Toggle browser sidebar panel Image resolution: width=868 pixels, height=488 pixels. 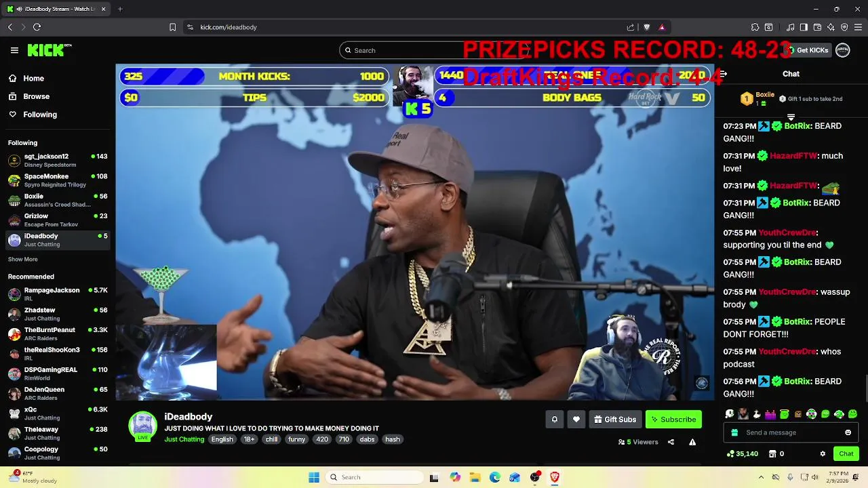[804, 27]
